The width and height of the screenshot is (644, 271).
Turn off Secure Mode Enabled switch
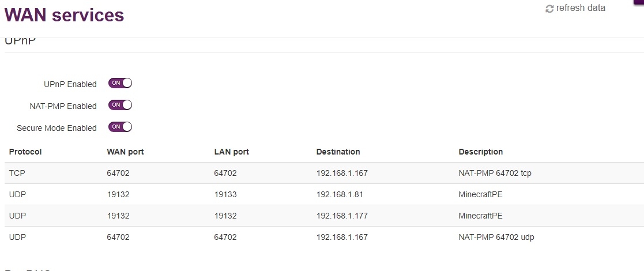pos(120,127)
